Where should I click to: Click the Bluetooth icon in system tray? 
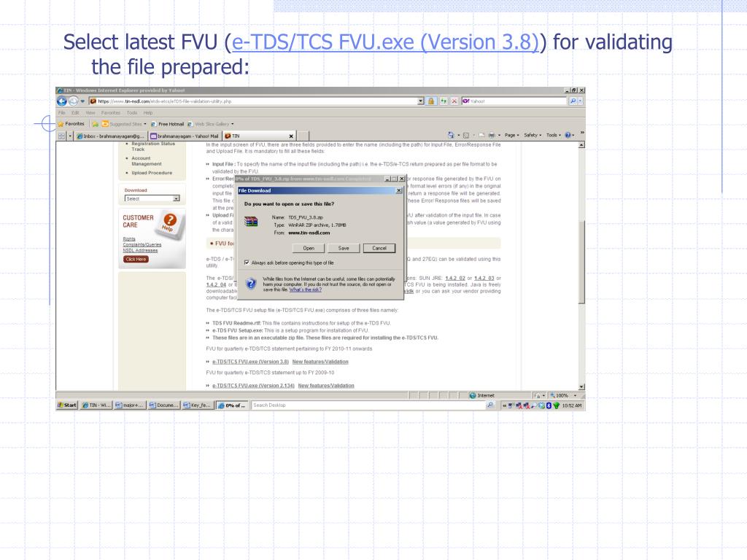point(549,405)
